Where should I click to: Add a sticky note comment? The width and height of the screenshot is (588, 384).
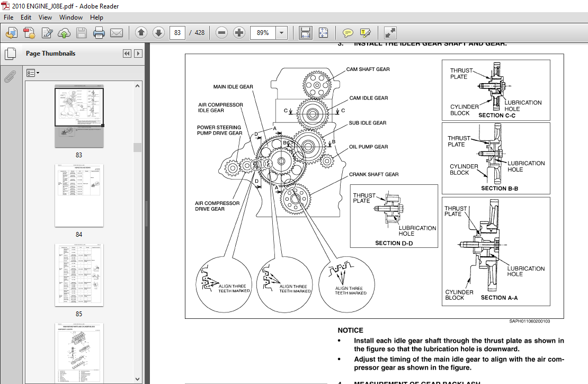click(x=348, y=33)
